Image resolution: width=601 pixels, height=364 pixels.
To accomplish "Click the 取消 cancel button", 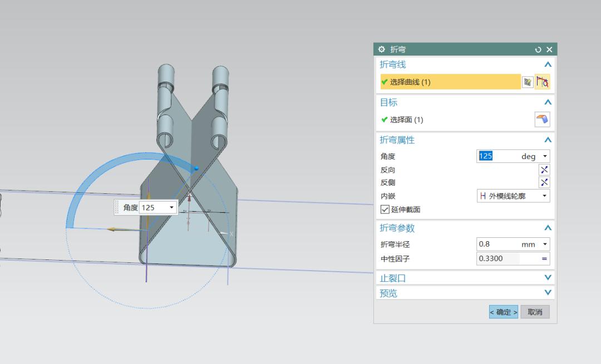I will (534, 312).
